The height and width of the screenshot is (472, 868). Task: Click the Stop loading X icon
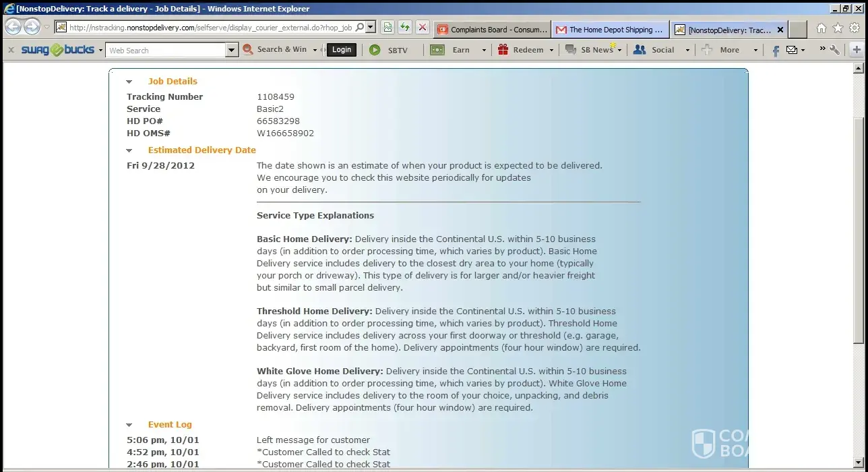(423, 28)
